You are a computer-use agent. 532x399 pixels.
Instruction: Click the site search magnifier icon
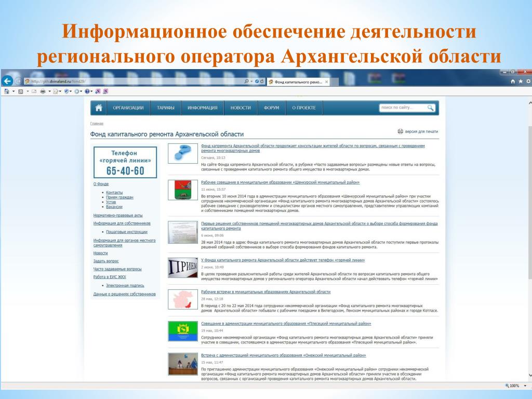click(430, 108)
